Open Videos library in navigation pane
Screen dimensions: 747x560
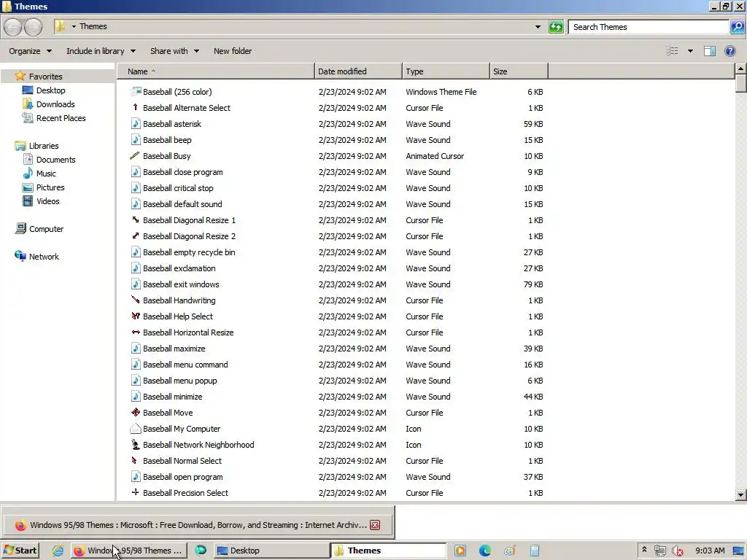[47, 201]
